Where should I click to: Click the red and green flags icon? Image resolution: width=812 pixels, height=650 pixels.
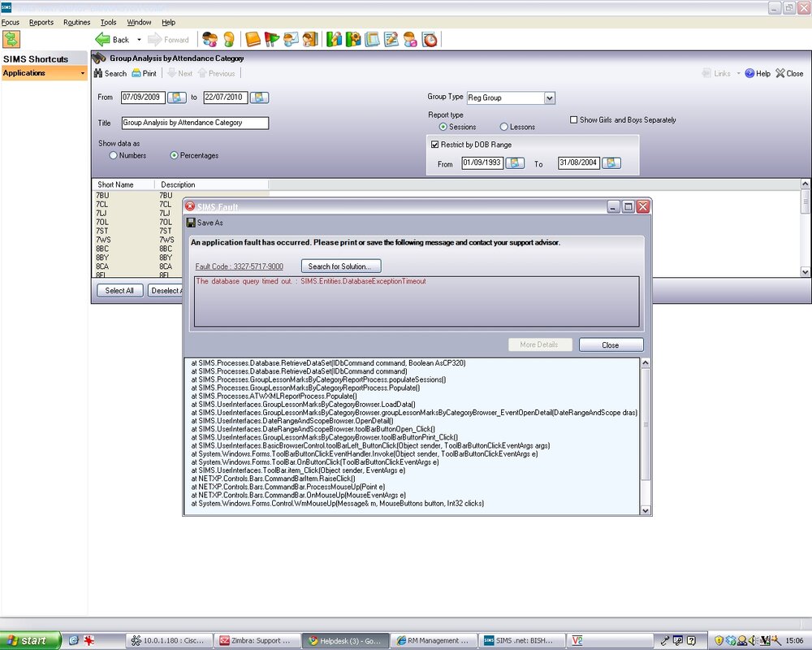coord(272,39)
